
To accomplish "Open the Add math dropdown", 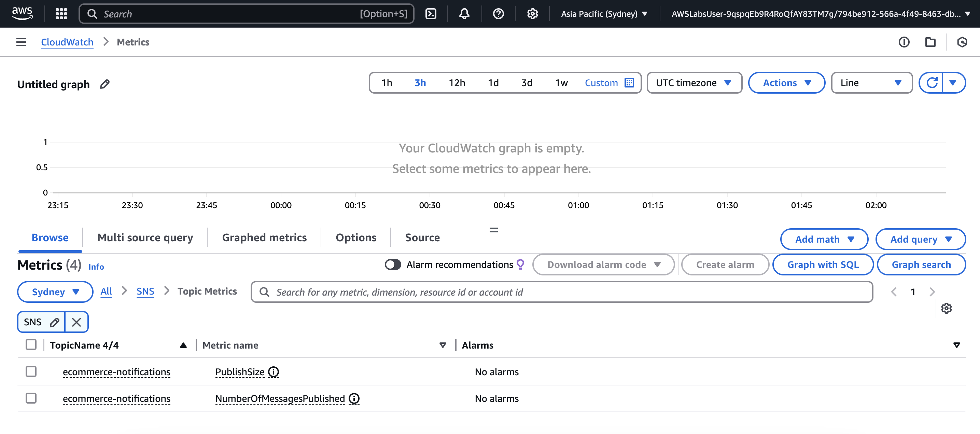I will [x=824, y=239].
